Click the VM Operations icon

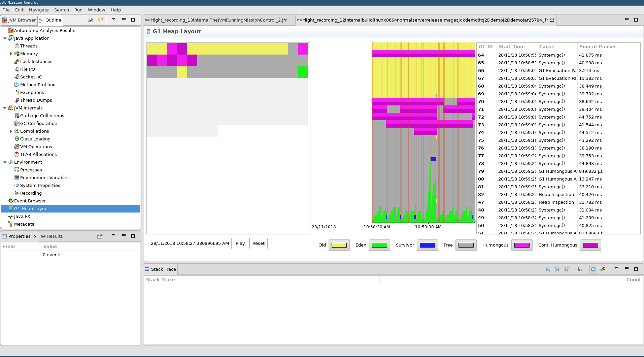click(17, 147)
